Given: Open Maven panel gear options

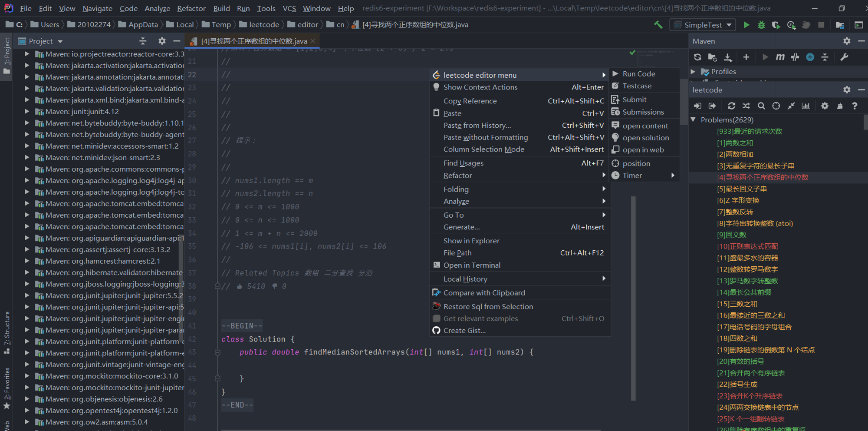Looking at the screenshot, I should pos(847,41).
